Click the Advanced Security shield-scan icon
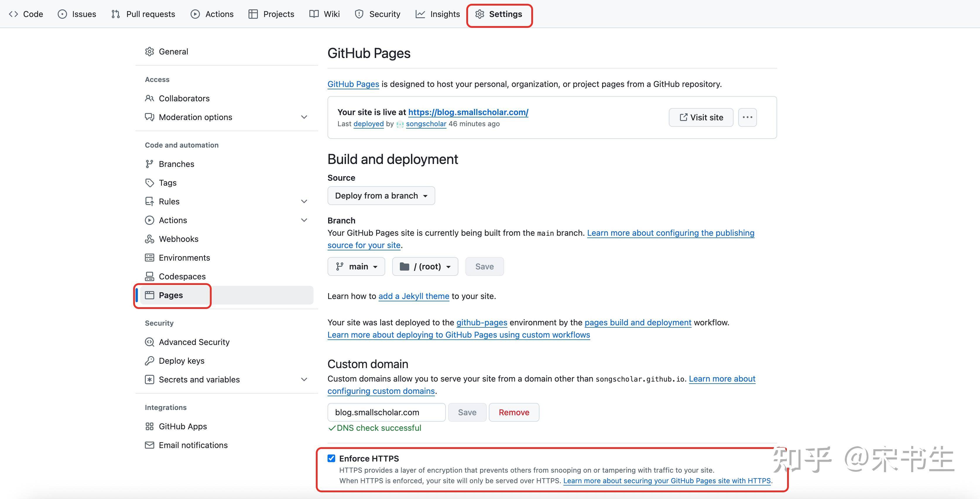 [x=150, y=342]
